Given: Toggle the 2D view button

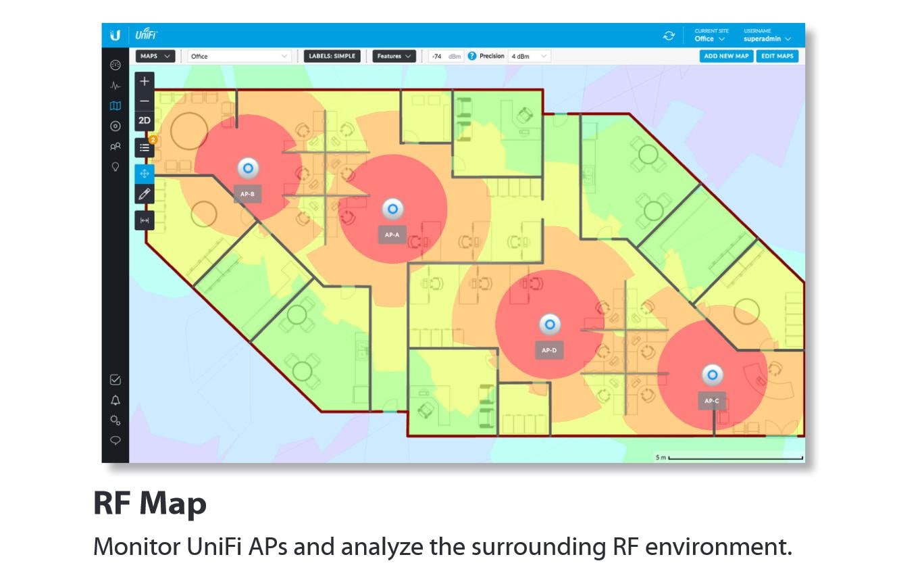Looking at the screenshot, I should point(145,121).
